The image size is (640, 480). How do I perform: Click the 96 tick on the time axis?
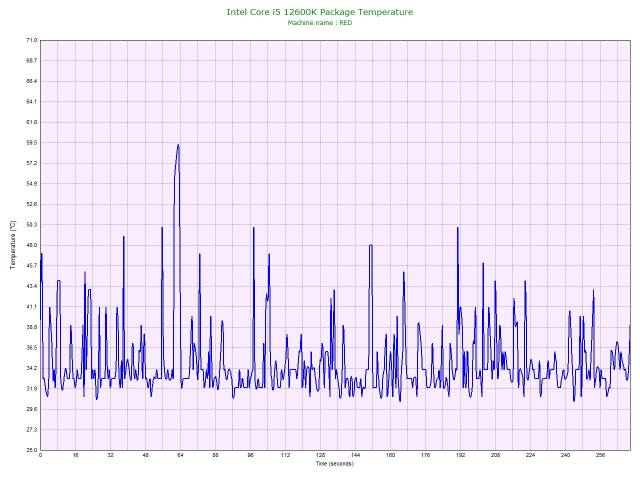tap(250, 456)
